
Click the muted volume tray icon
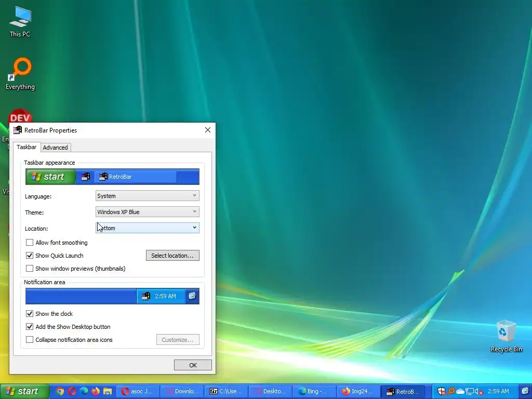478,392
